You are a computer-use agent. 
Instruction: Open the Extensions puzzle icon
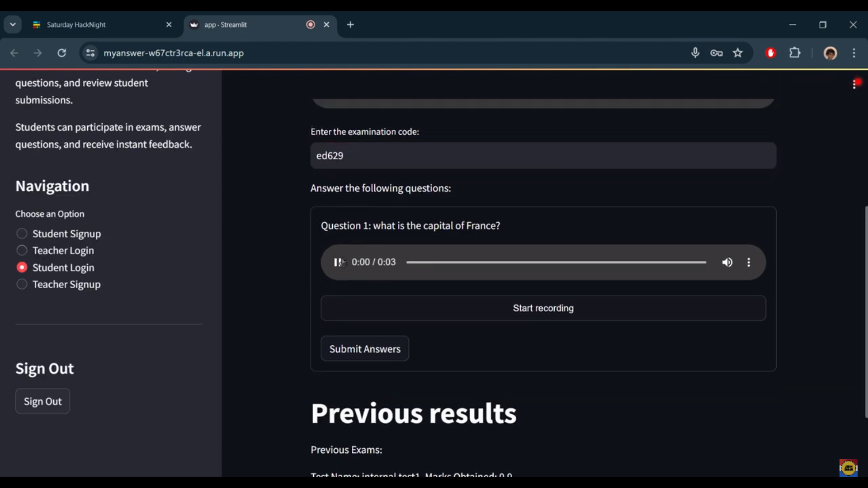click(795, 53)
